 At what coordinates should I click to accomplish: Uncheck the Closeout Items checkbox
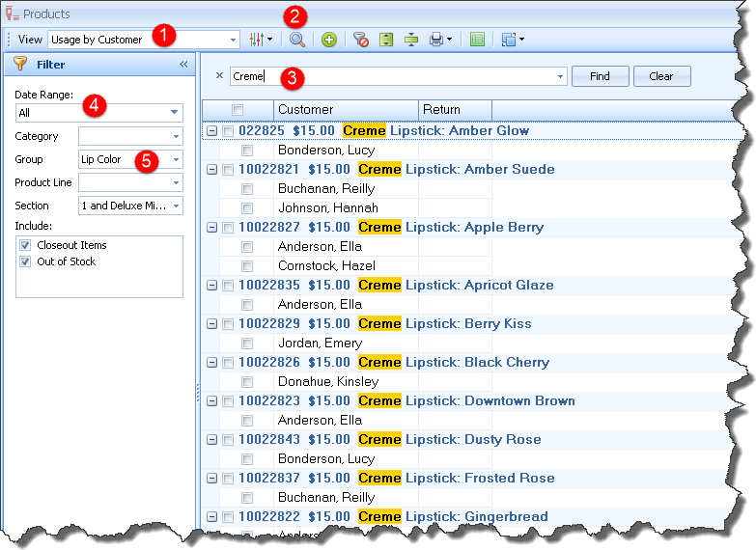click(x=26, y=245)
